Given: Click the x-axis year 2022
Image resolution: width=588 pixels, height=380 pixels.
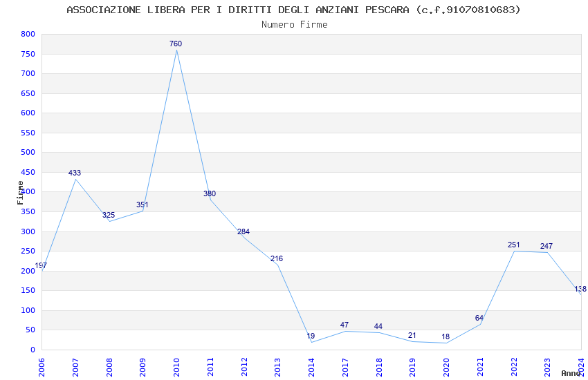Looking at the screenshot, I should (x=514, y=368).
